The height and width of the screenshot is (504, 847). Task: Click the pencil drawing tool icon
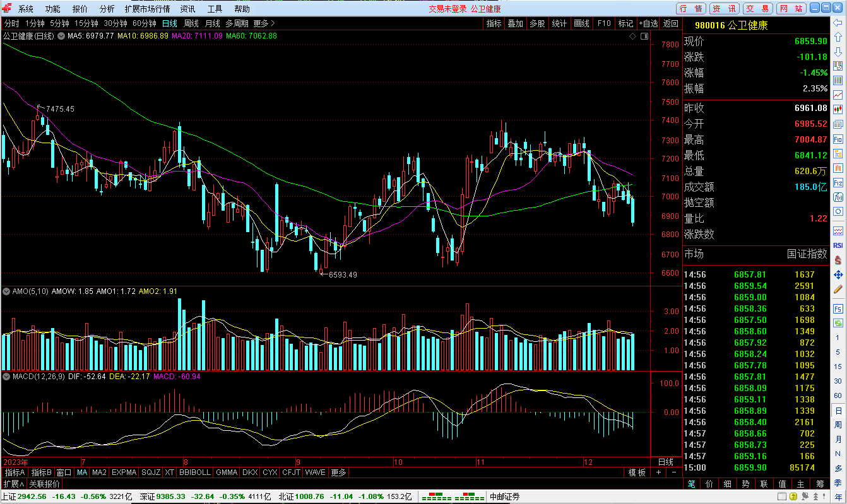click(838, 290)
